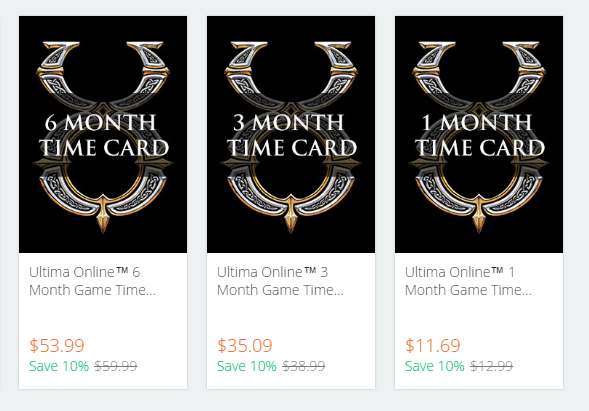Viewport: 589px width, 411px height.
Task: Select the $35.09 sale price
Action: click(x=245, y=345)
